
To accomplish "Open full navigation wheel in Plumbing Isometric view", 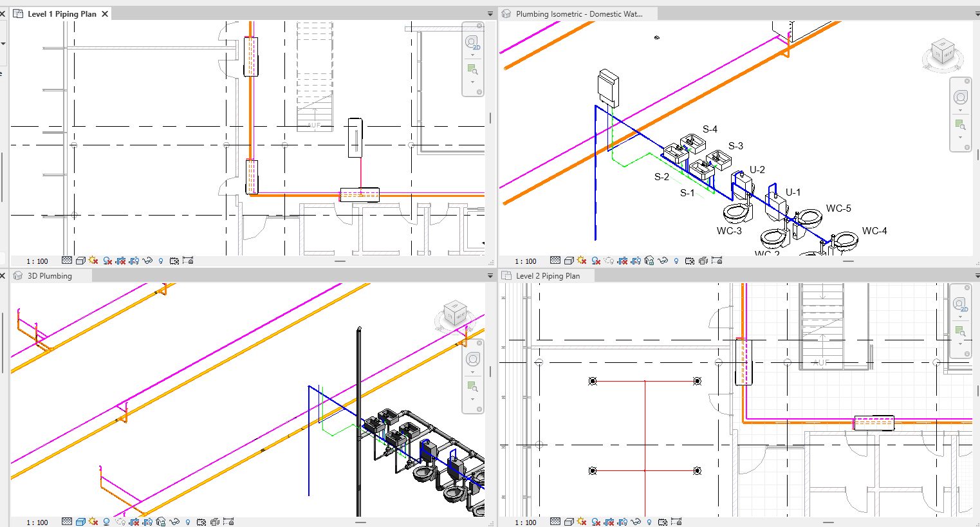I will tap(961, 97).
